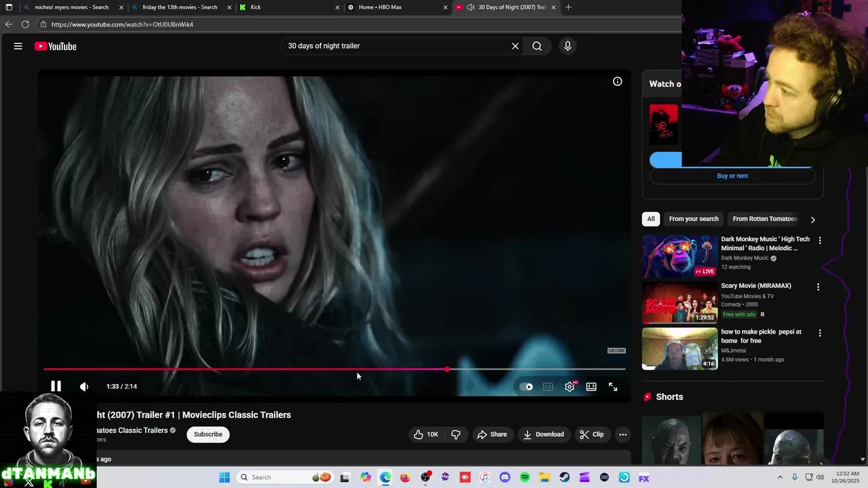Subscribe to the trailer channel

pos(208,434)
